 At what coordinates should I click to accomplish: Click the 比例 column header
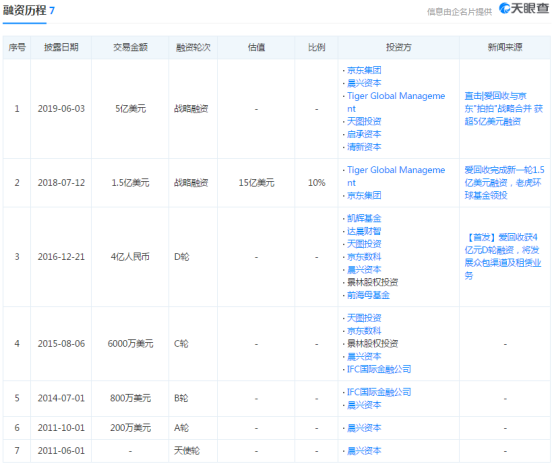coord(317,47)
